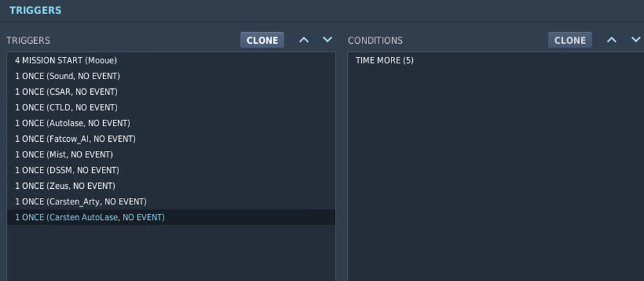Choose the DSSM trigger row
Image resolution: width=644 pixels, height=281 pixels.
[67, 170]
